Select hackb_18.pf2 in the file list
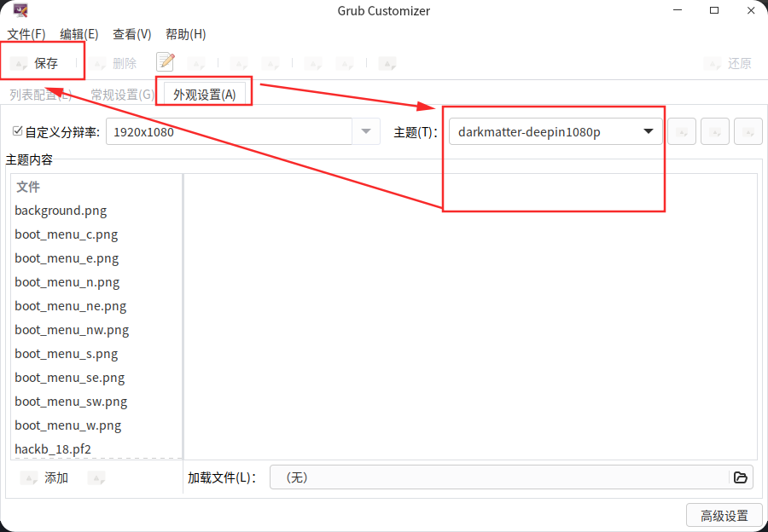This screenshot has height=532, width=768. (x=96, y=448)
